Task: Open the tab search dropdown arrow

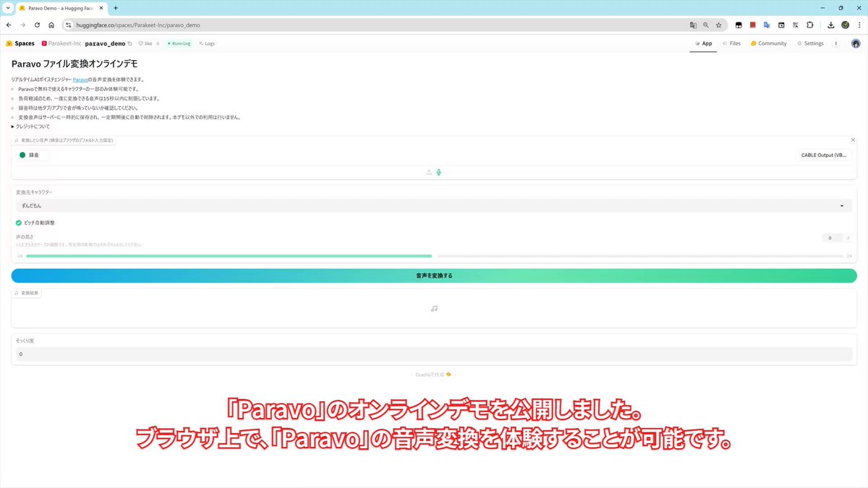Action: point(7,8)
